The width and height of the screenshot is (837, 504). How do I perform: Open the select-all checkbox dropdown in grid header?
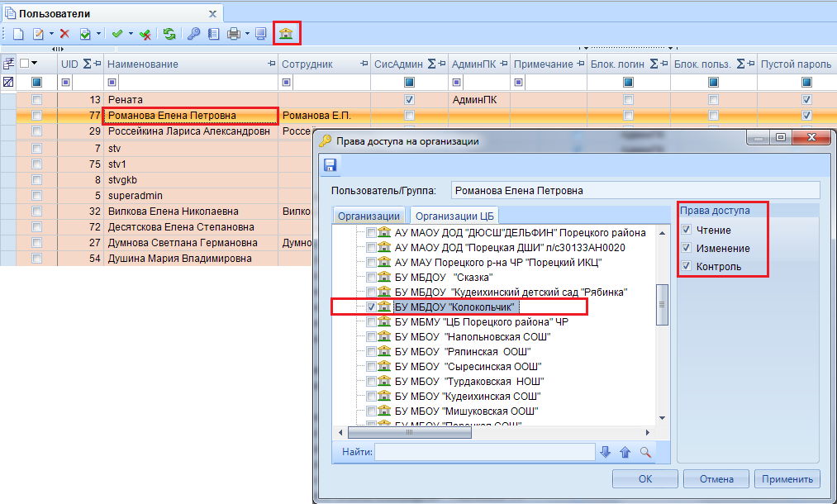[x=35, y=63]
